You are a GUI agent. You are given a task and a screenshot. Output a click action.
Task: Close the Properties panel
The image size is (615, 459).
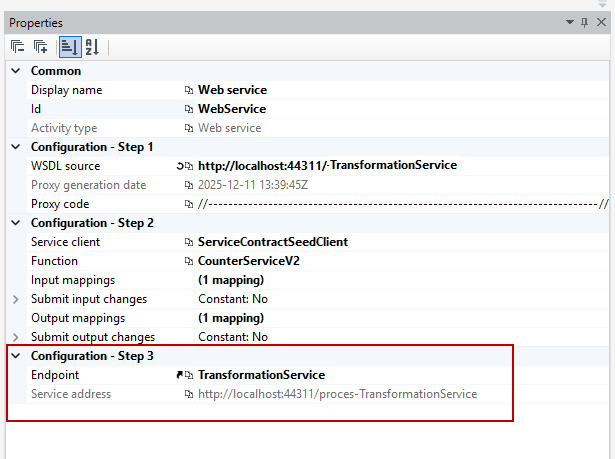601,22
